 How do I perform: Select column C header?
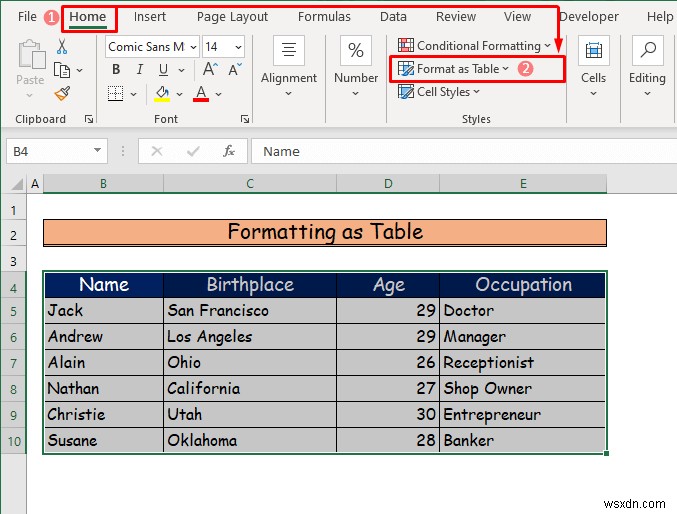click(250, 184)
